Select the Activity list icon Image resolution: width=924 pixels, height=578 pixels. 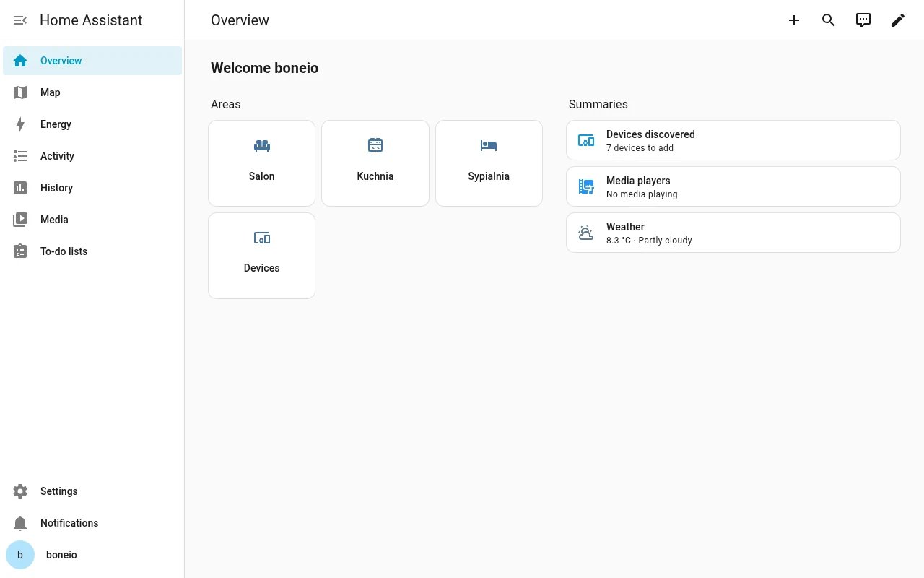pos(20,156)
